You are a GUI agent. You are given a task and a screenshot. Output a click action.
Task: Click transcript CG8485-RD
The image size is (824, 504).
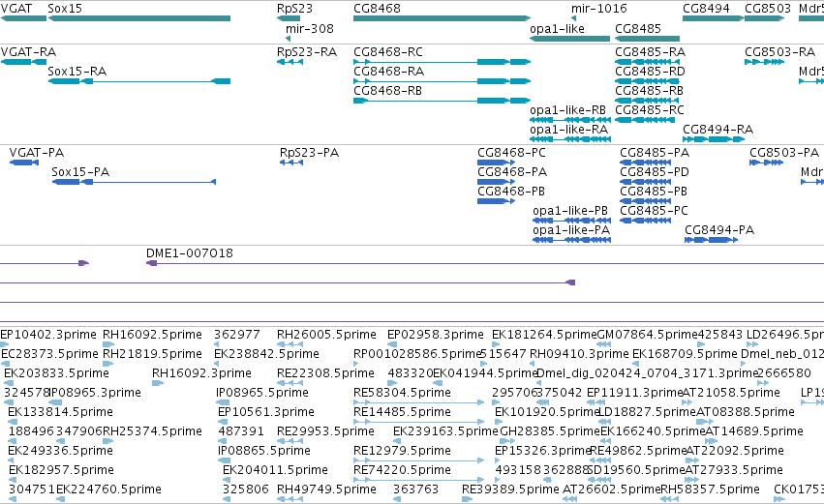[x=650, y=72]
